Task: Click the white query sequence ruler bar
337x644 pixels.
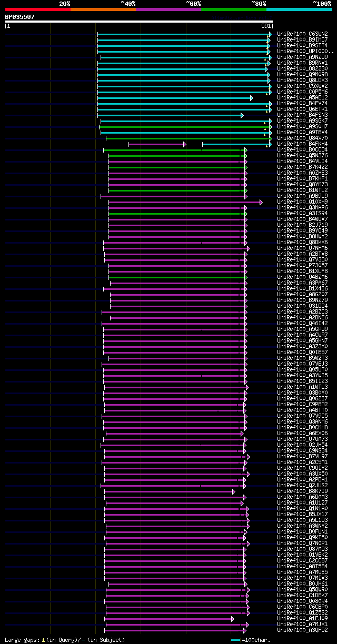Action: point(139,22)
